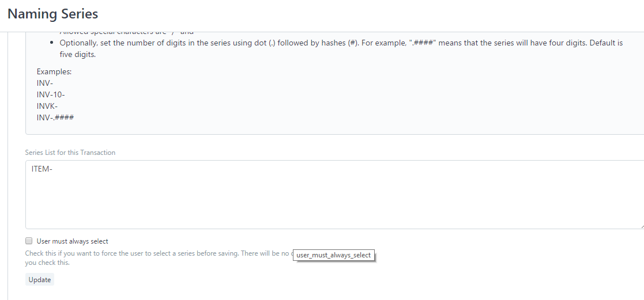This screenshot has height=300, width=644.
Task: Click the "user_must_always_select" tooltip
Action: [x=334, y=255]
